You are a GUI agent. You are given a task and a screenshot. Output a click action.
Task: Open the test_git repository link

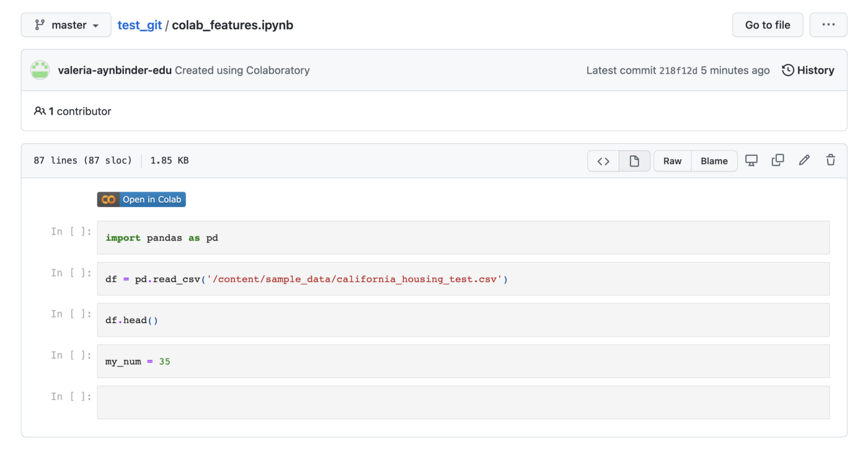[x=139, y=25]
